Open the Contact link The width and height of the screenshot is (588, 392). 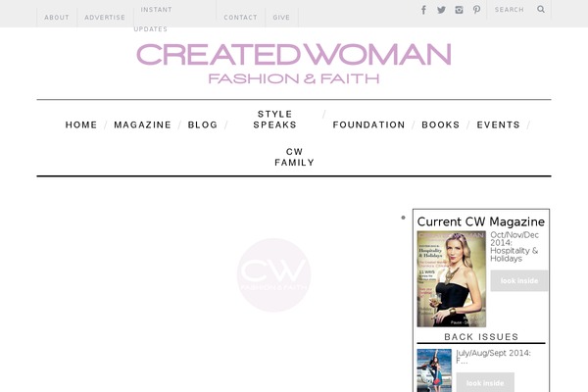[240, 18]
